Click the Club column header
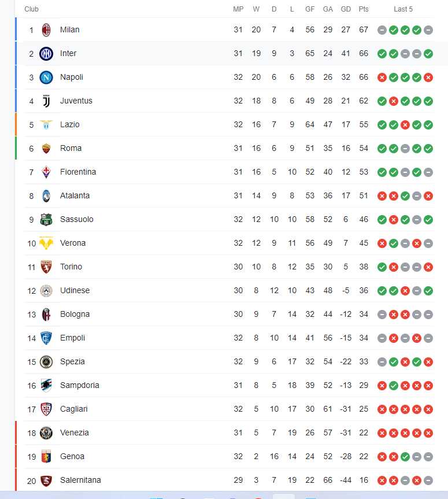The image size is (448, 499). click(x=31, y=9)
